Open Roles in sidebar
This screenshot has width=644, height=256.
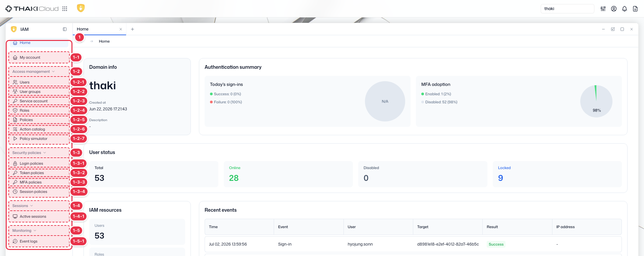tap(39, 110)
